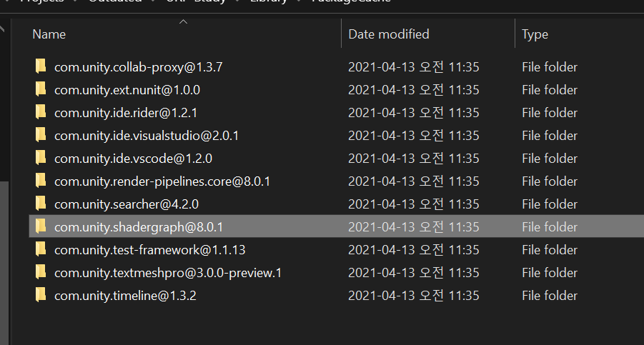Select the com.unity.ext.nunit@1.0.0 folder name
The height and width of the screenshot is (345, 644).
tap(127, 90)
